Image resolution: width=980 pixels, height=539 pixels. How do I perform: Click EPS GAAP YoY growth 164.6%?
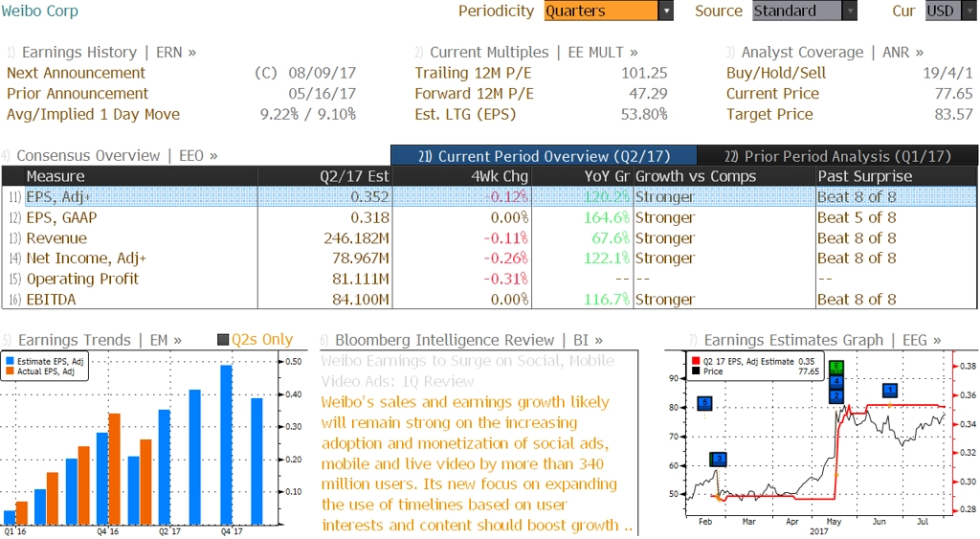pyautogui.click(x=606, y=217)
